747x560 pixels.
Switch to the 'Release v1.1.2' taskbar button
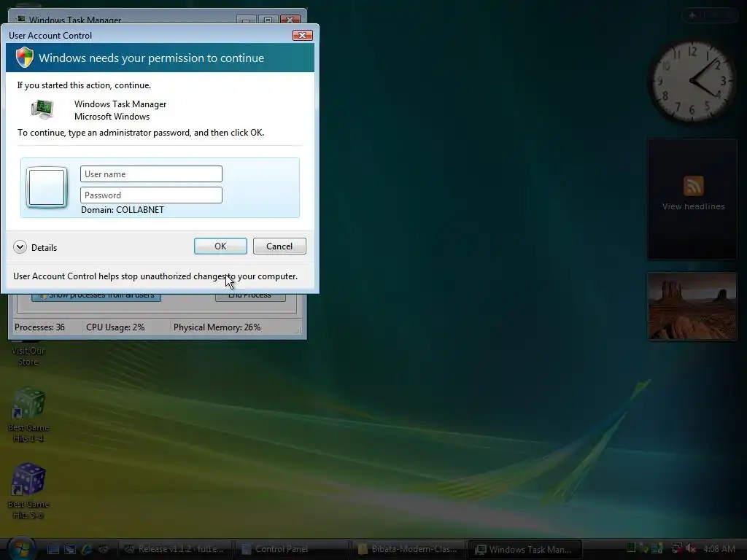click(174, 549)
